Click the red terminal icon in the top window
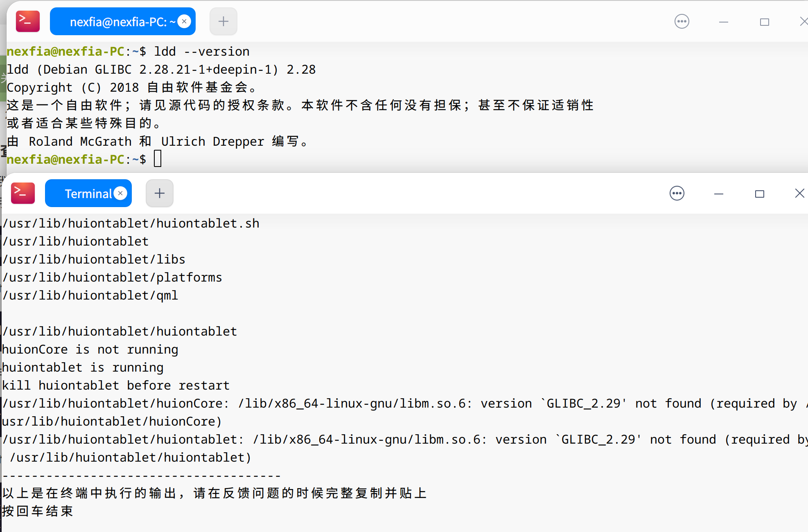808x532 pixels. coord(27,22)
